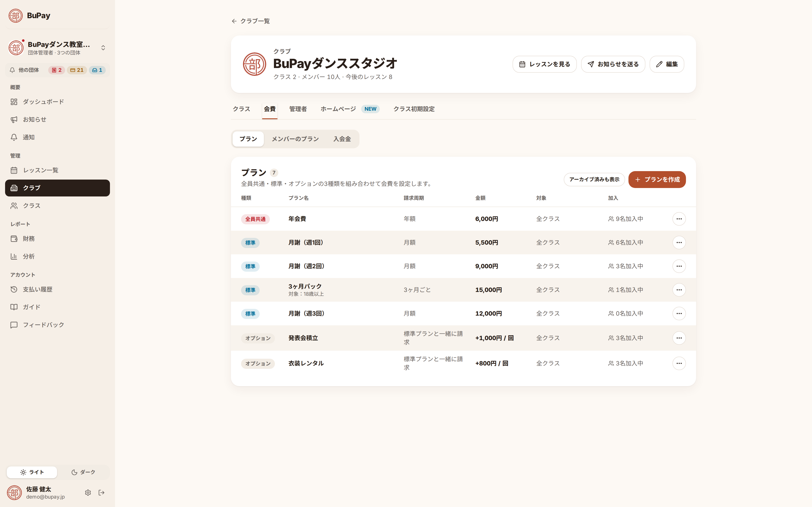The height and width of the screenshot is (507, 812).
Task: Click the bell icon beside 他の団体
Action: [x=12, y=70]
